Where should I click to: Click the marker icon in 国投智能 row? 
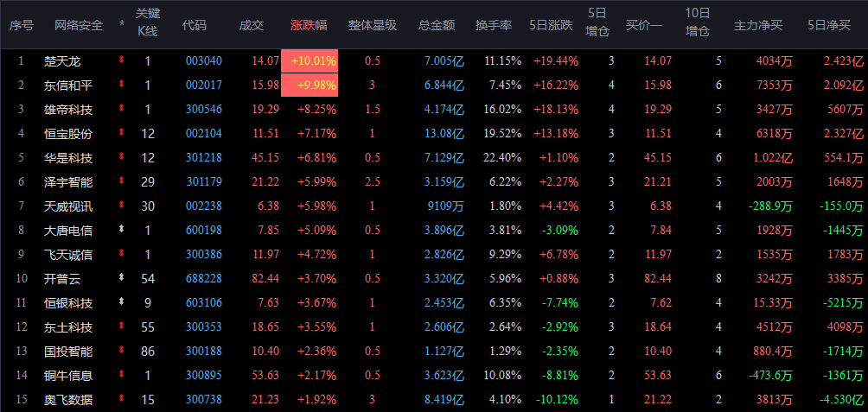pos(122,351)
